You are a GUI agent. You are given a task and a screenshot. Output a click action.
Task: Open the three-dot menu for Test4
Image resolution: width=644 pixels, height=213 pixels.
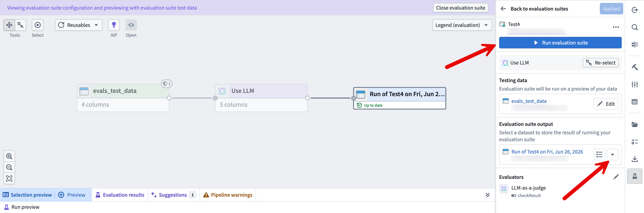pyautogui.click(x=616, y=27)
